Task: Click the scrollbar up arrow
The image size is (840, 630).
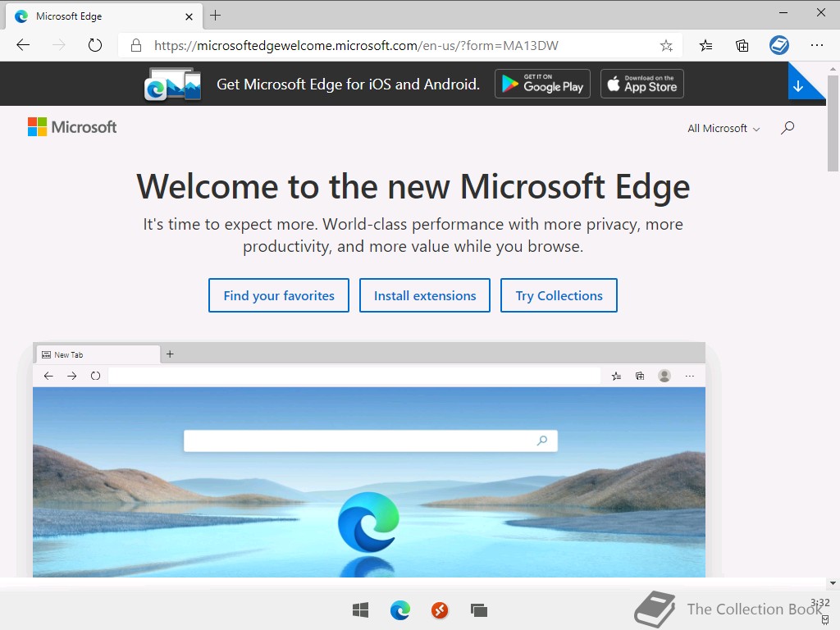Action: [x=833, y=69]
